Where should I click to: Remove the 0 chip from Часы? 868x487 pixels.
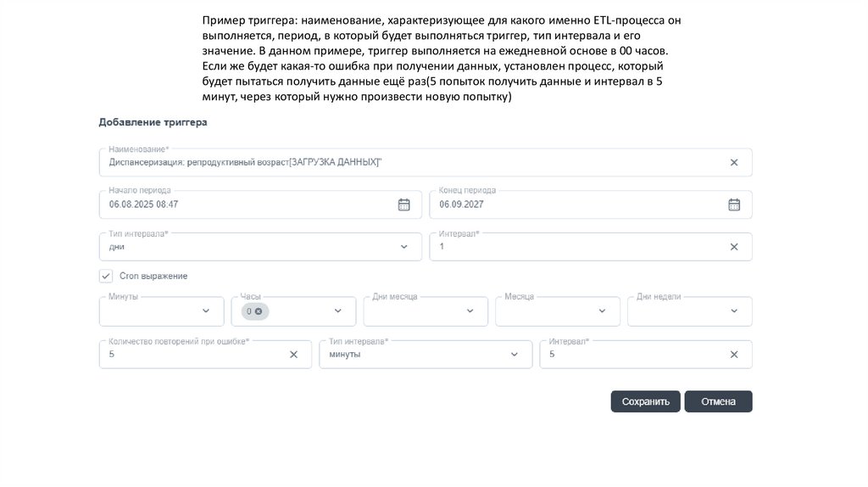tap(259, 311)
